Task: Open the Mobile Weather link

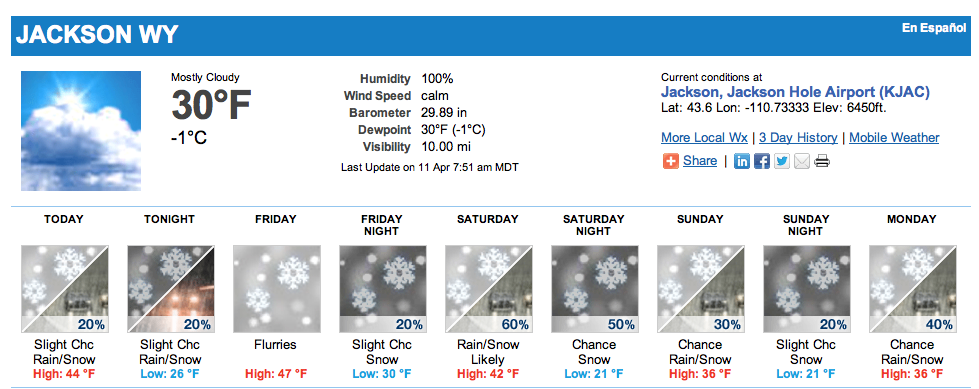Action: (x=894, y=138)
